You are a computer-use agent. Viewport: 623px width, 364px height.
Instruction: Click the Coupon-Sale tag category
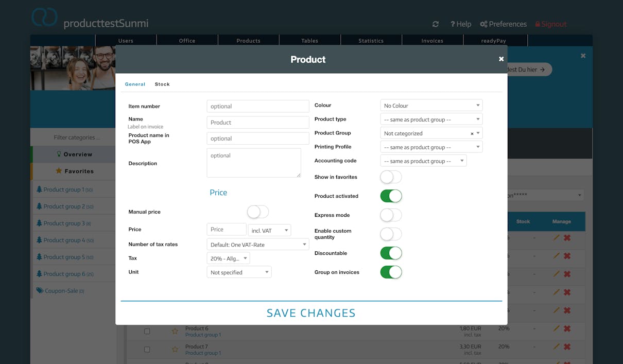click(x=60, y=290)
